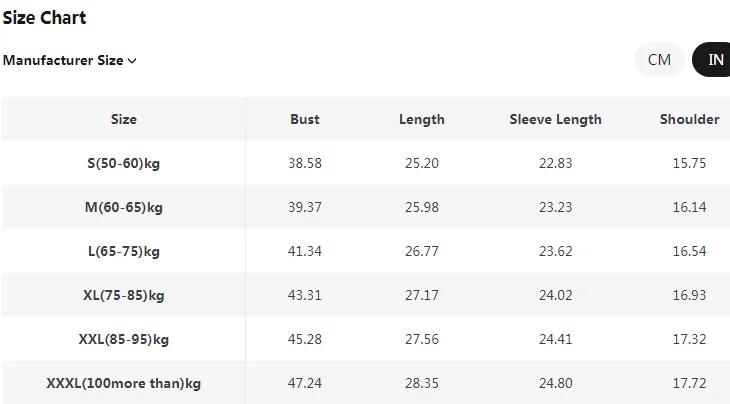This screenshot has width=730, height=404.
Task: Select the M(60-65)kg size row
Action: tap(366, 207)
